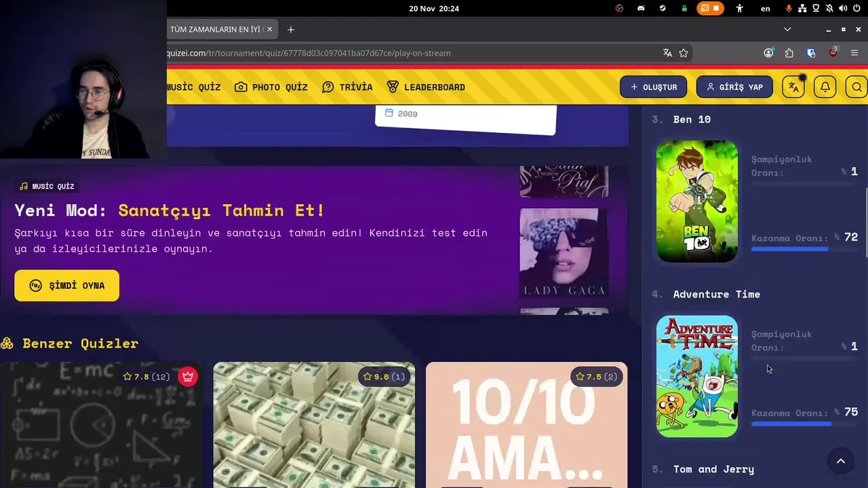Viewport: 868px width, 488px height.
Task: Open the Steam tray icon
Action: (x=663, y=8)
